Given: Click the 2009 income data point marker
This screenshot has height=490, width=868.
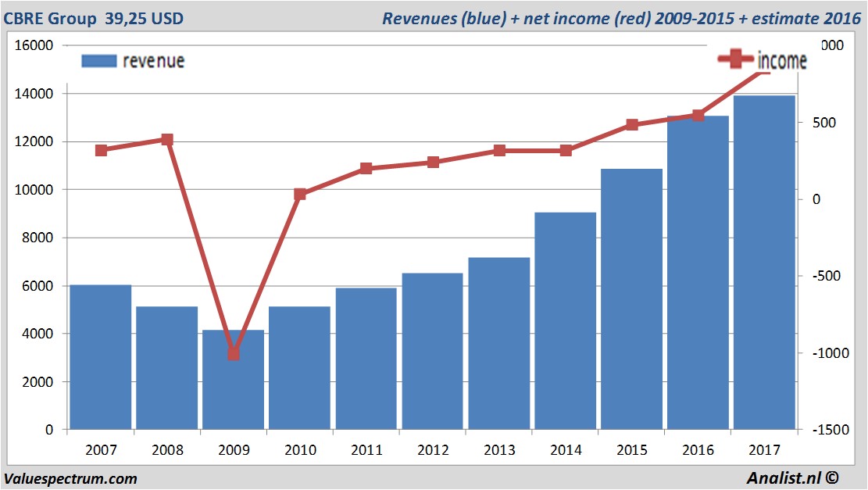Looking at the screenshot, I should click(234, 353).
